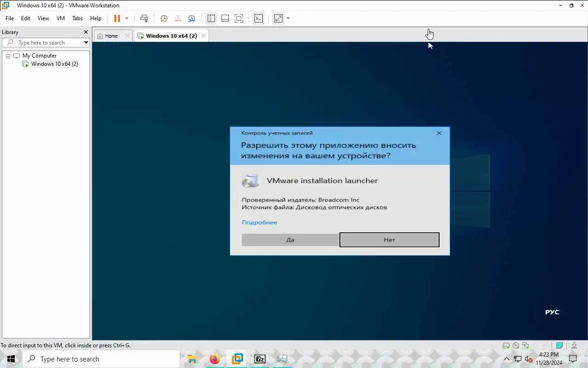588x368 pixels.
Task: Open the snapshot manager icon
Action: tap(192, 18)
